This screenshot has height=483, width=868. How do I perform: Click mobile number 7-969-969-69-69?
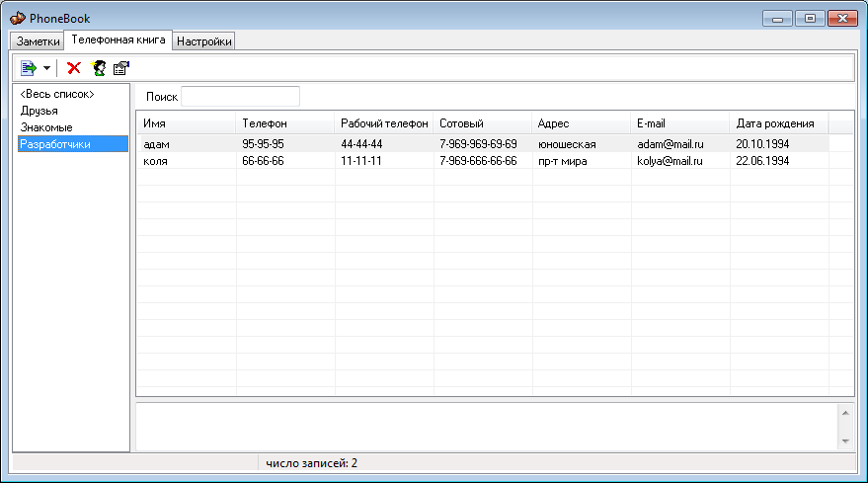478,144
